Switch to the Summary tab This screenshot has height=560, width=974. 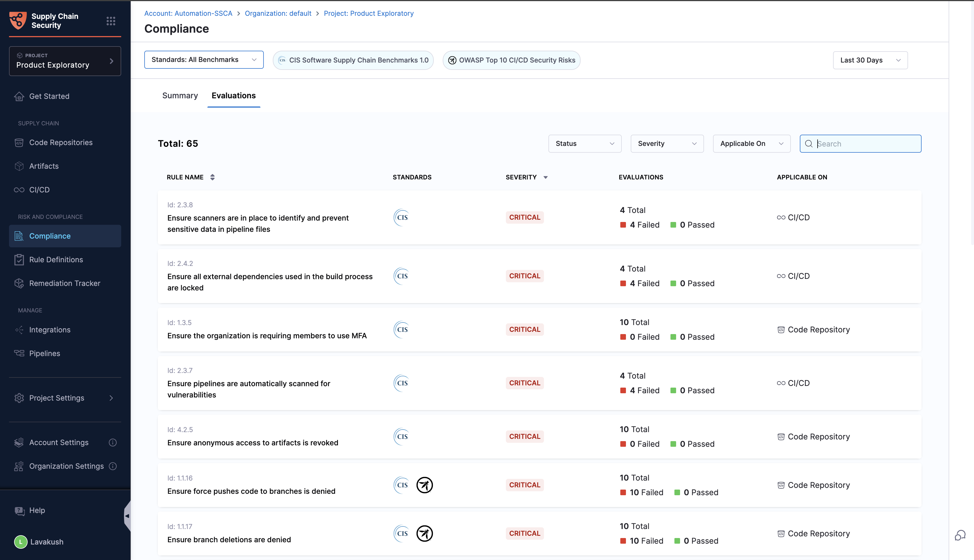pos(180,95)
